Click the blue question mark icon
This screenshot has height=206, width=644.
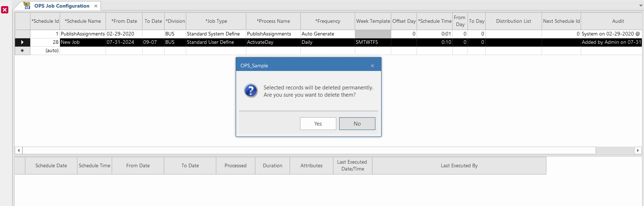click(251, 91)
